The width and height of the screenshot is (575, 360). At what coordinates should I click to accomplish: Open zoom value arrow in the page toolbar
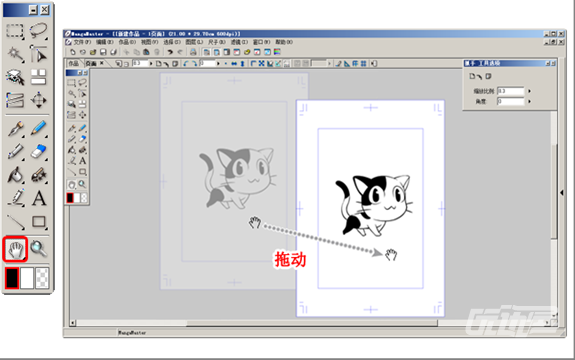[150, 63]
